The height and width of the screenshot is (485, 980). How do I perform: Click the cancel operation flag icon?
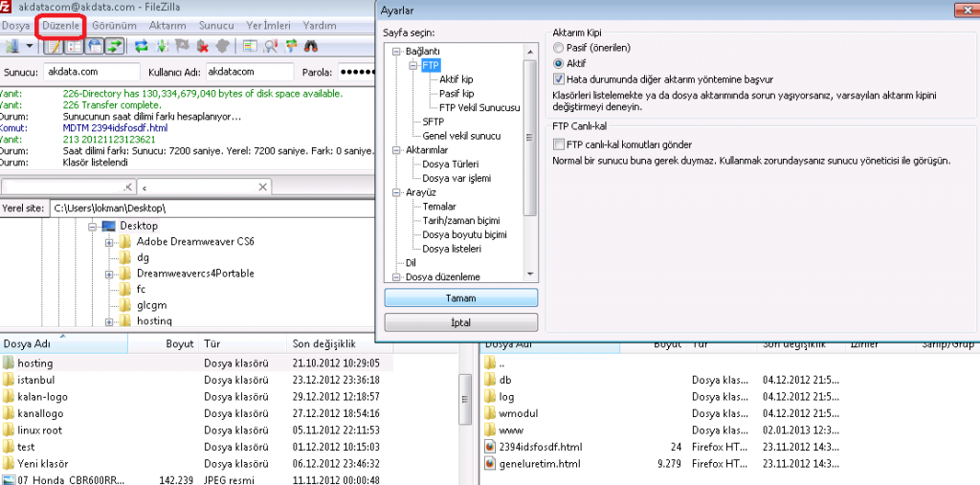tap(182, 46)
